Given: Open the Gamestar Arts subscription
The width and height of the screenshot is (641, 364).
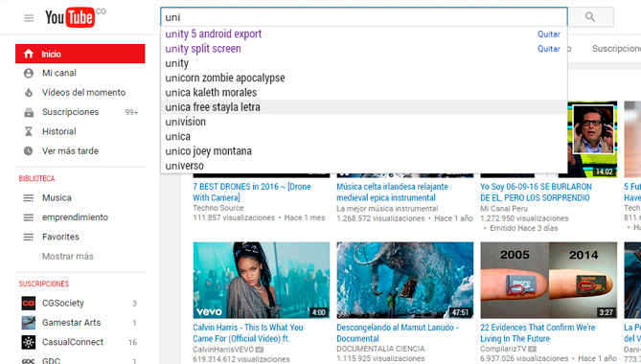Looking at the screenshot, I should pos(72,323).
